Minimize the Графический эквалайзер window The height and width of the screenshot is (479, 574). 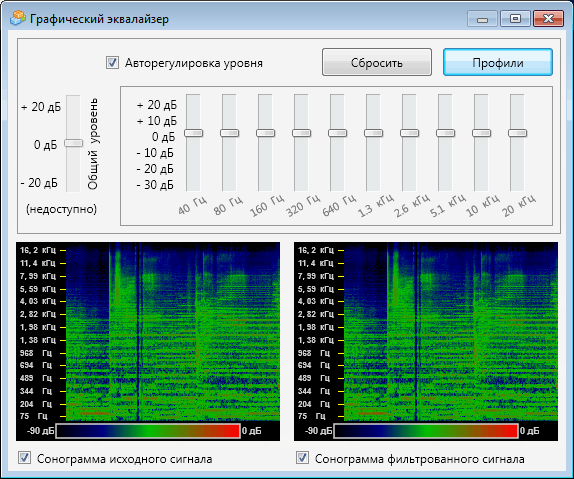tap(482, 18)
